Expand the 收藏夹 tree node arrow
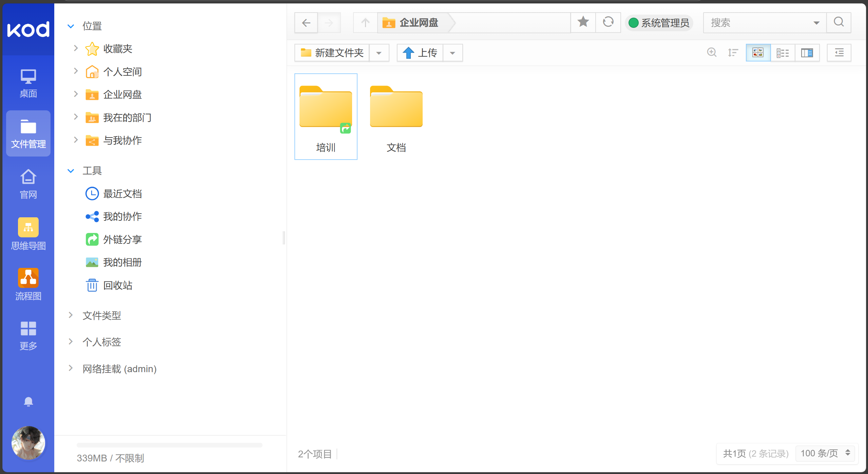 [x=76, y=48]
